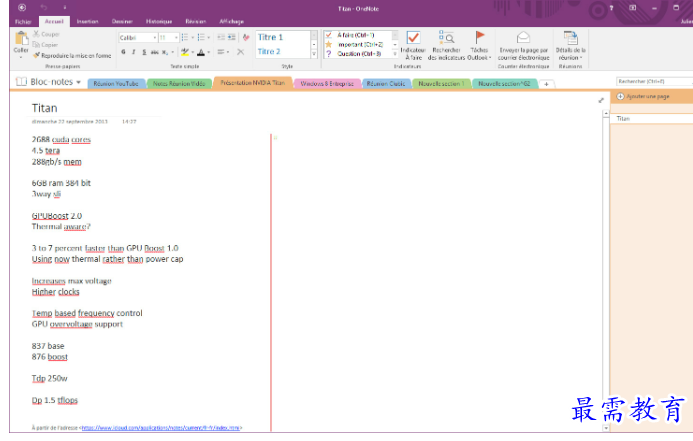Toggle bold formatting (G)
This screenshot has height=441, width=693.
(123, 52)
